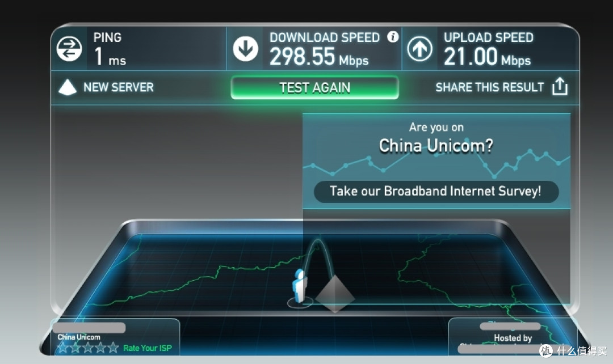Click the share arrow icon
Screen dimensions: 613x364
click(x=560, y=86)
